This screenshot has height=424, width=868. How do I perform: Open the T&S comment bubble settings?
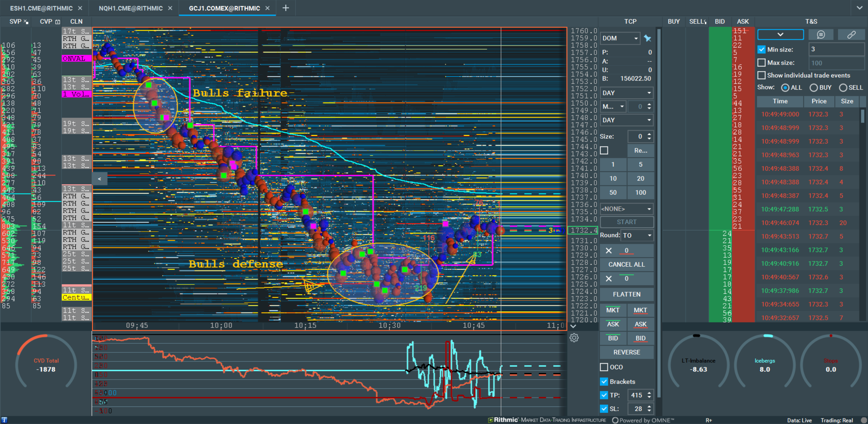(x=820, y=35)
